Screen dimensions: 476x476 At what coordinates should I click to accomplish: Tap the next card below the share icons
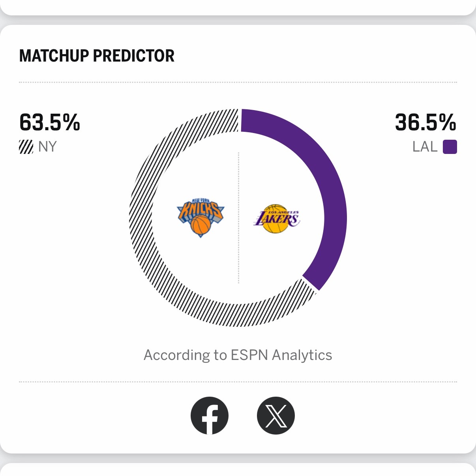pos(238,470)
